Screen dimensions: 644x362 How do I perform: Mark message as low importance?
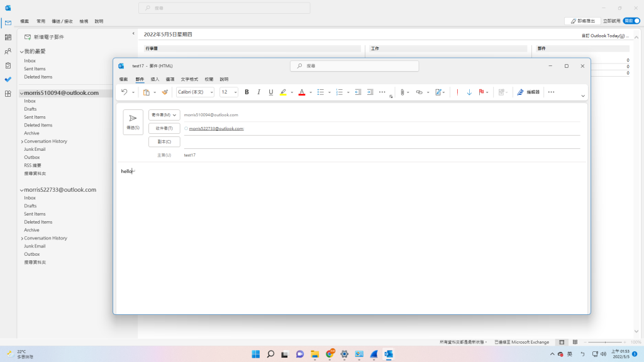pos(469,92)
